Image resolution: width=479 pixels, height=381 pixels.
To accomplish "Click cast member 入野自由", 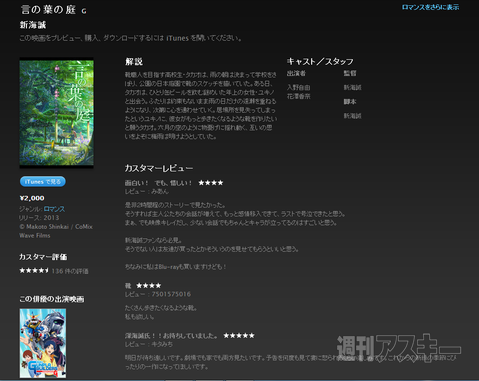I will 299,88.
